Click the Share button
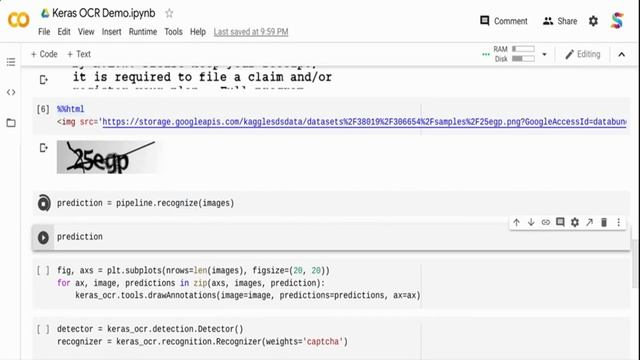640x360 pixels. click(560, 21)
